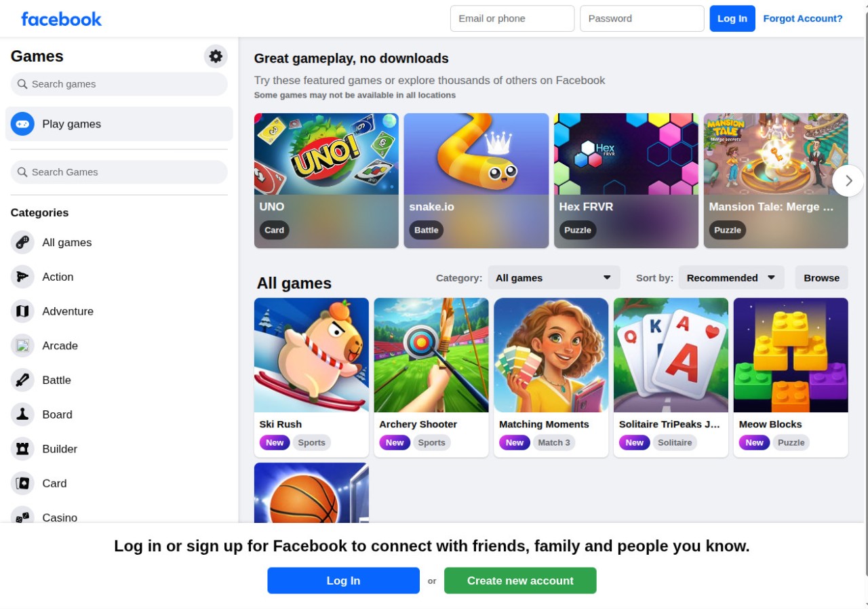
Task: Click the green Create new account button
Action: (x=520, y=581)
